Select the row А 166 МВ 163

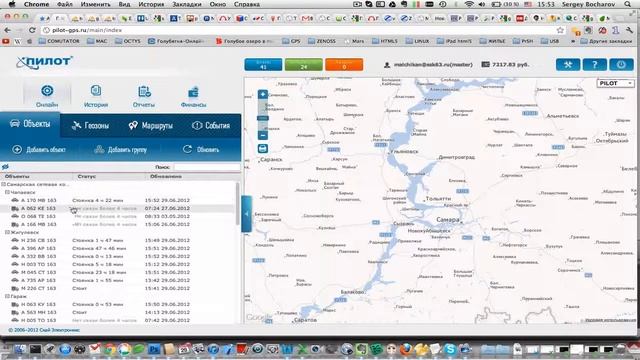tap(118, 224)
